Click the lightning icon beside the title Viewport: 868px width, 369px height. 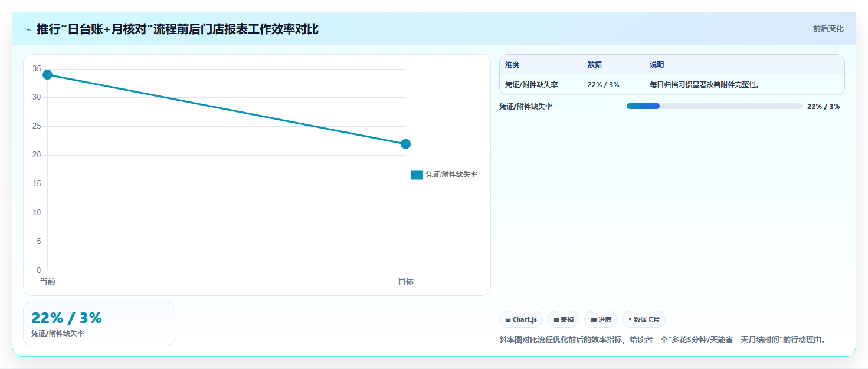click(28, 29)
